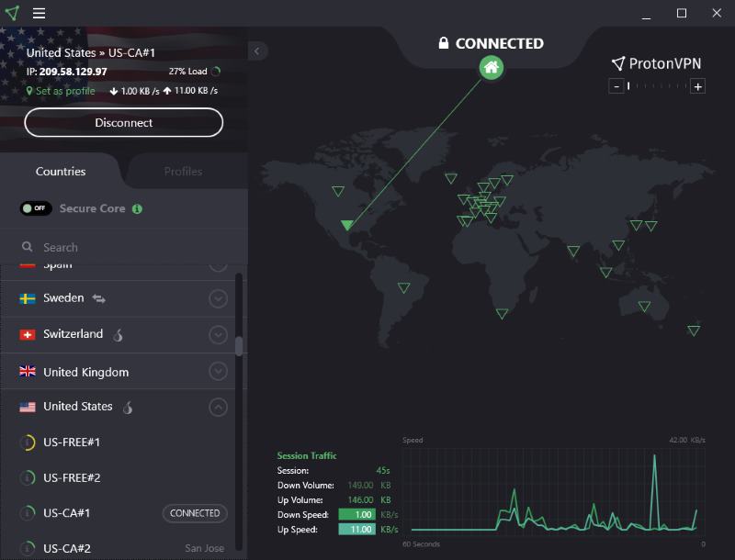
Task: Expand the Spain server list
Action: [218, 268]
